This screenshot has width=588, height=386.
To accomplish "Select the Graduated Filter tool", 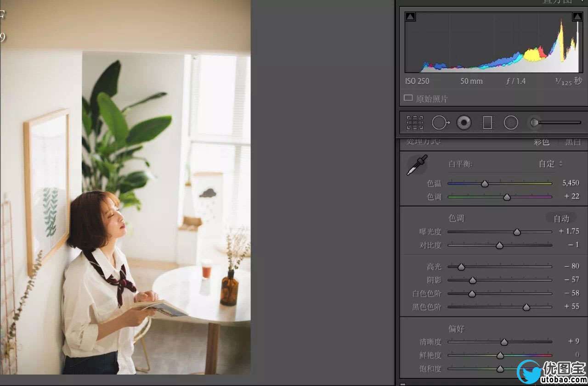I will click(x=487, y=123).
